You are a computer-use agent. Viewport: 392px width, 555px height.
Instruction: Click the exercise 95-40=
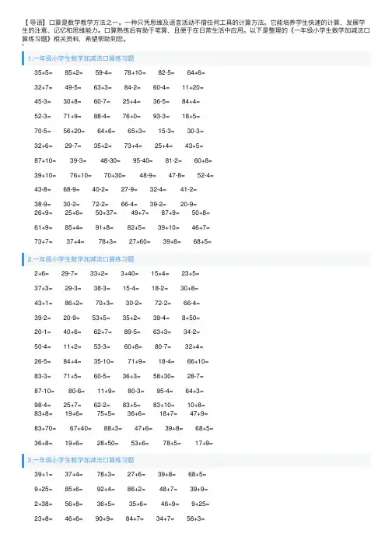coord(142,160)
